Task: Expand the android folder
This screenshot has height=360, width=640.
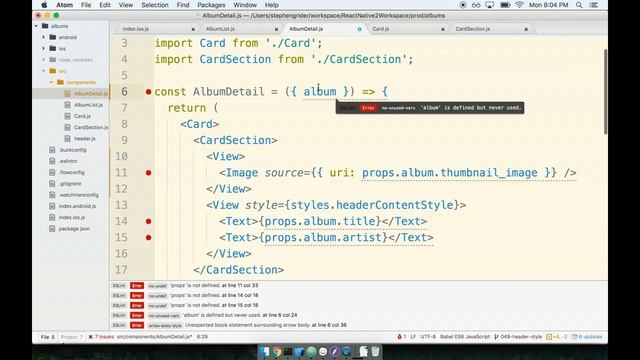Action: [44, 37]
